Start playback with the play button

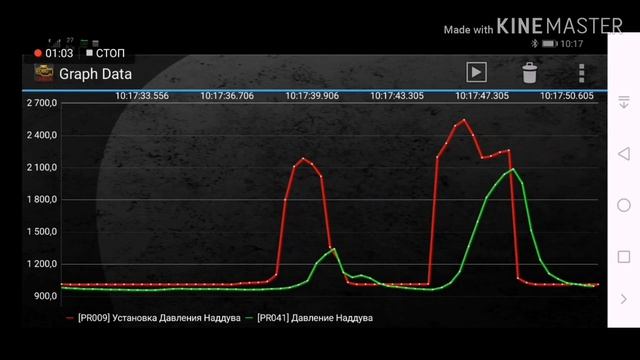coord(476,72)
